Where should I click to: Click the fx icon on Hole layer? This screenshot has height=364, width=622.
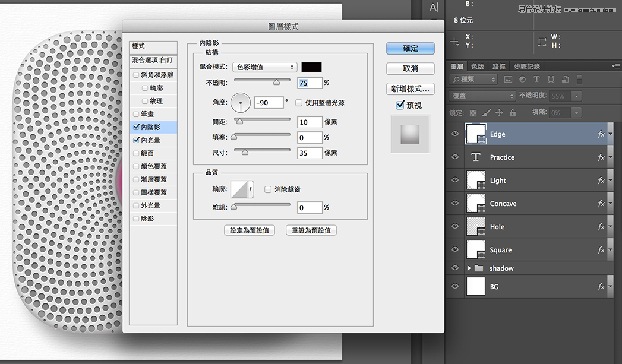tap(601, 227)
